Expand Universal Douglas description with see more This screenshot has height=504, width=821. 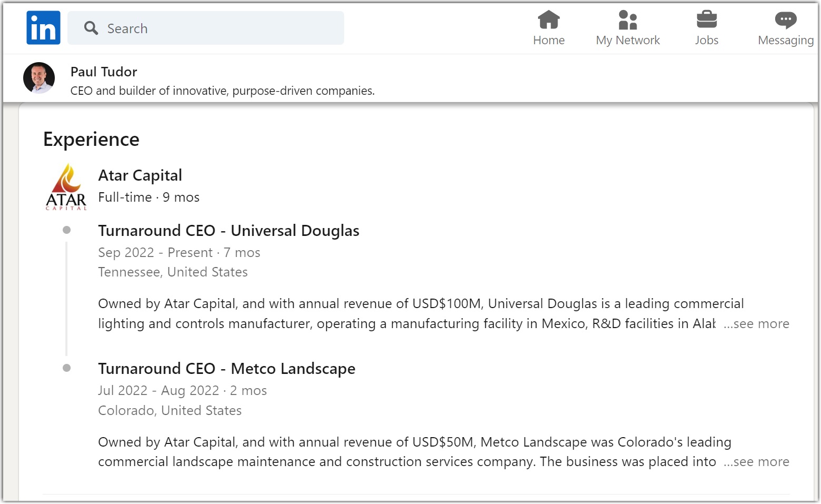tap(756, 324)
